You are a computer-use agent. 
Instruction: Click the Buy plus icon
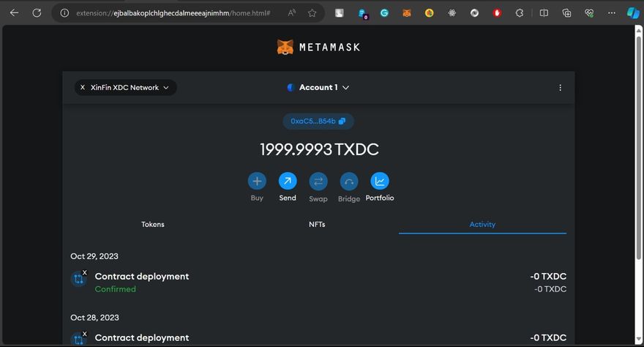(257, 181)
